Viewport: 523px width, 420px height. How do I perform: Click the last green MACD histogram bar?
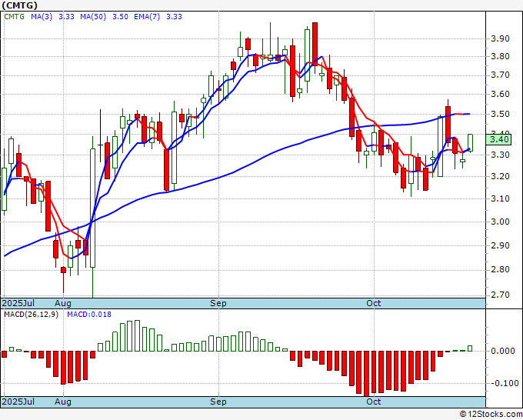point(470,348)
